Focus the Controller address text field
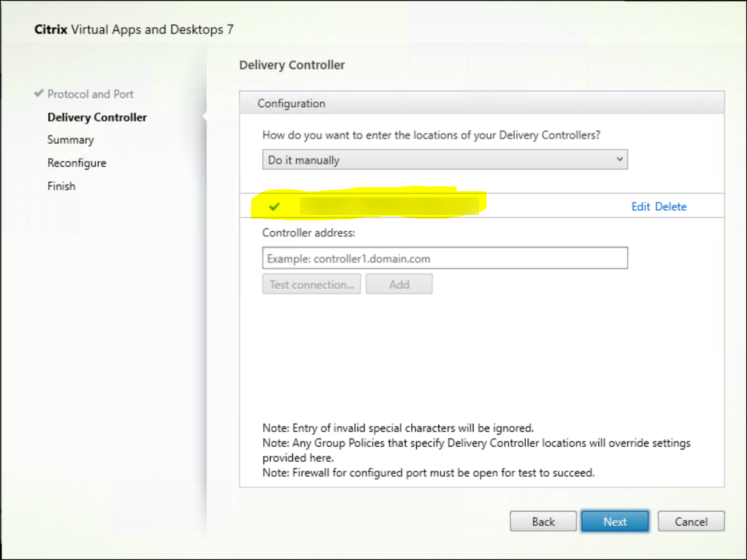 pyautogui.click(x=444, y=258)
